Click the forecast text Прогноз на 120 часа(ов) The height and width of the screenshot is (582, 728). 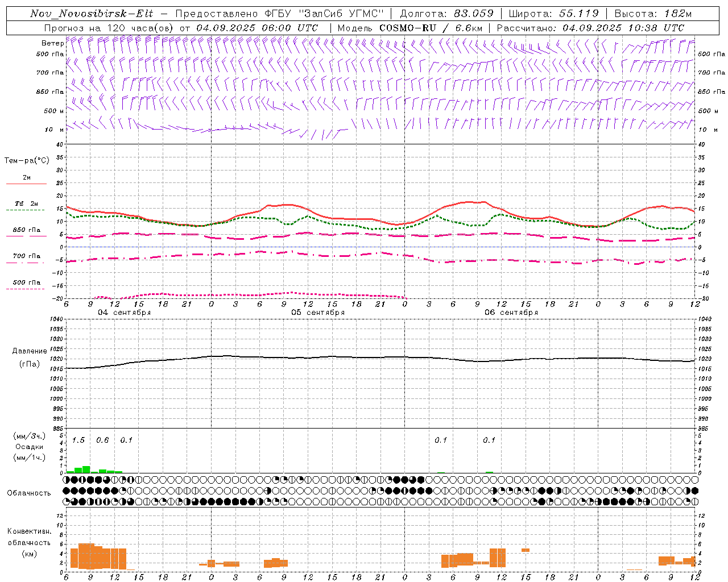pos(109,28)
